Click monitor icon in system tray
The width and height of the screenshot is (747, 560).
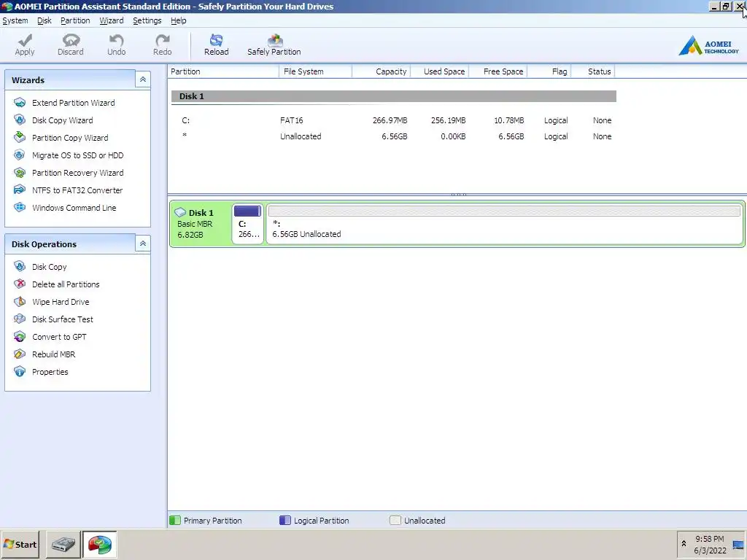pos(738,545)
